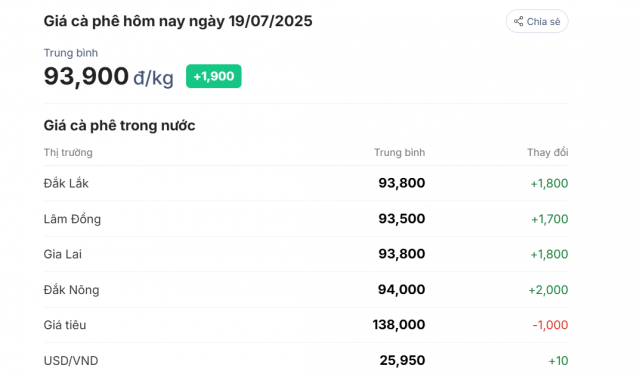Click the Đắk Nông price 94,000
This screenshot has height=378, width=640.
pyautogui.click(x=401, y=289)
